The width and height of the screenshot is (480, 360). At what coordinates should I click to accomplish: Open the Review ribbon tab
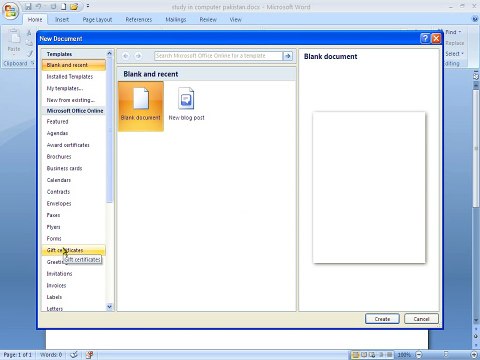[208, 20]
